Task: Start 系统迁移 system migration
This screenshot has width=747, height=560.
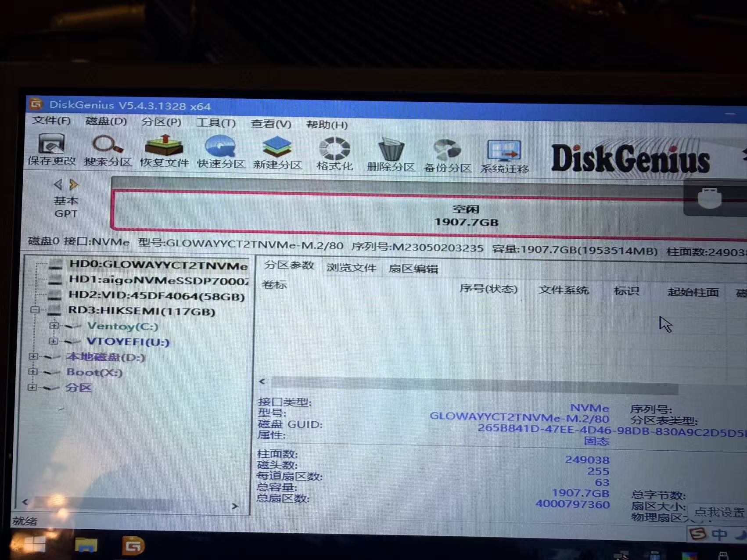Action: point(504,157)
